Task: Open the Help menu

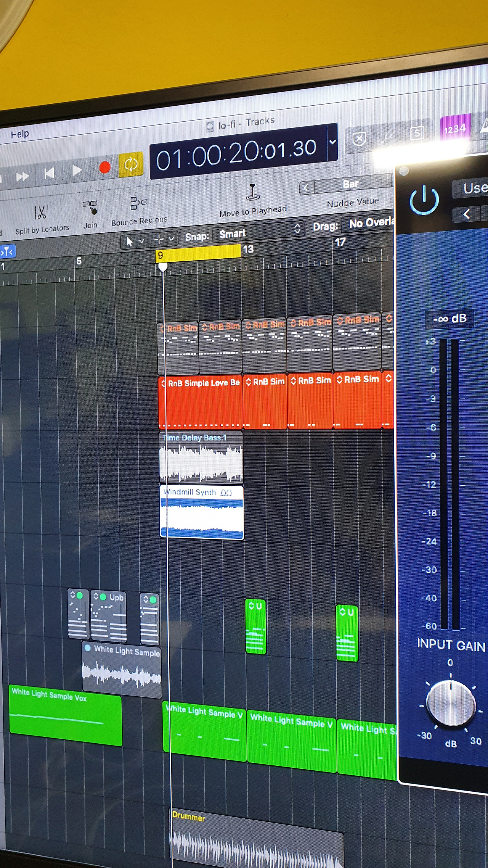Action: click(x=20, y=134)
